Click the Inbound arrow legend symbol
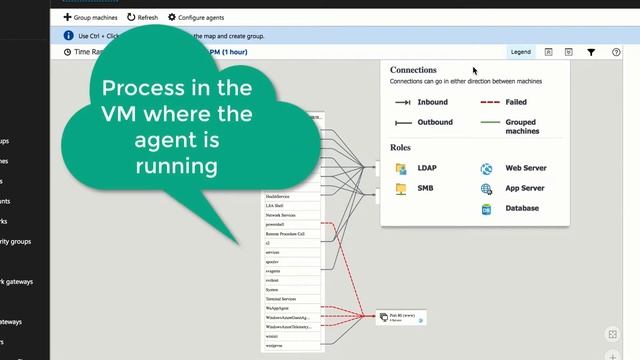Viewport: 640px width, 360px height. 403,102
